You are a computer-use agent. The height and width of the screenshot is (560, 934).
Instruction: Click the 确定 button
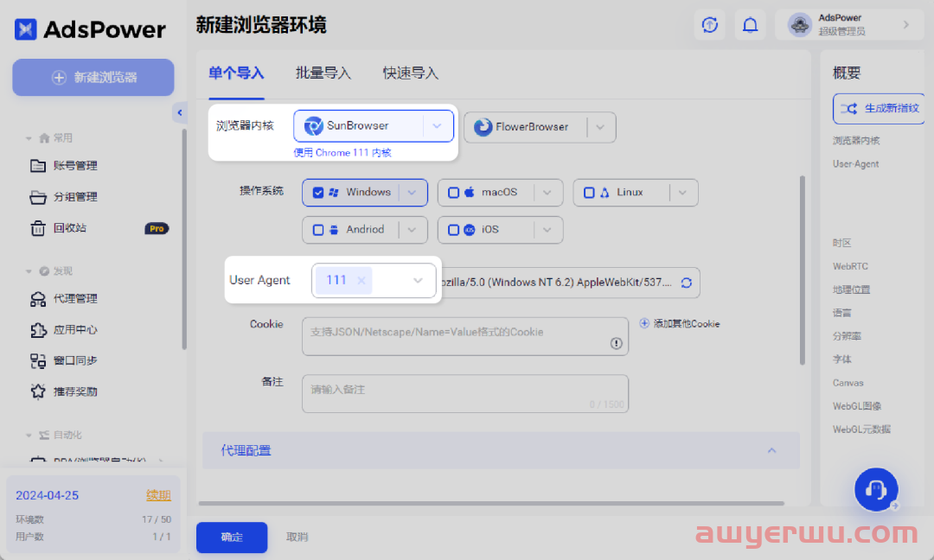232,538
